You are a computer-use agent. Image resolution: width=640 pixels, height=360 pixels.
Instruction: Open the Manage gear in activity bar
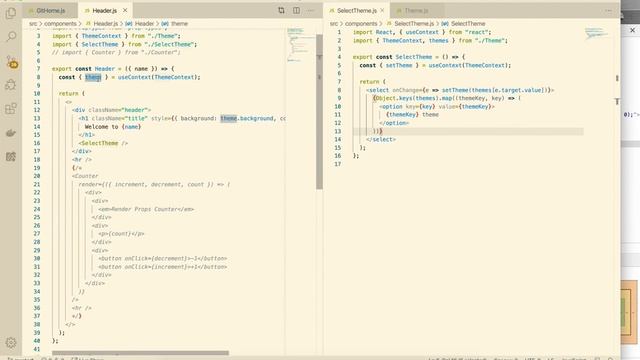point(11,342)
